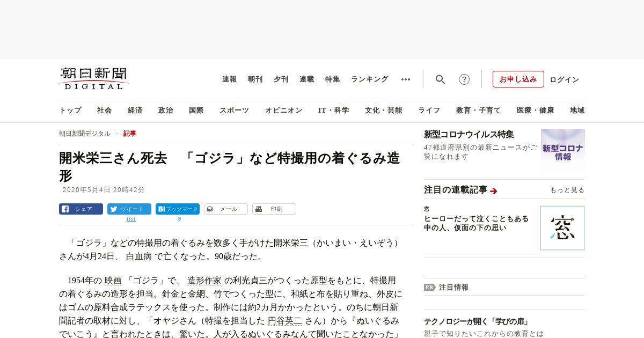The image size is (644, 338).
Task: Go to 国際 navigation tab
Action: 196,111
